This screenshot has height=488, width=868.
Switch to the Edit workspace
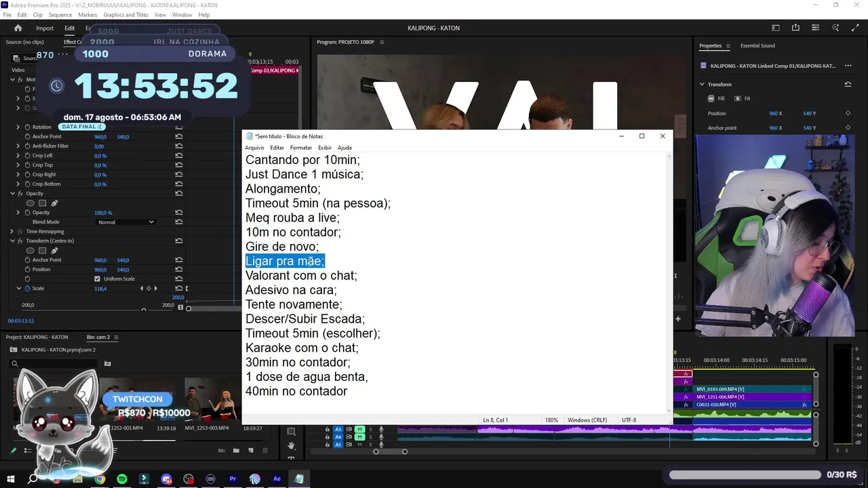[x=70, y=28]
